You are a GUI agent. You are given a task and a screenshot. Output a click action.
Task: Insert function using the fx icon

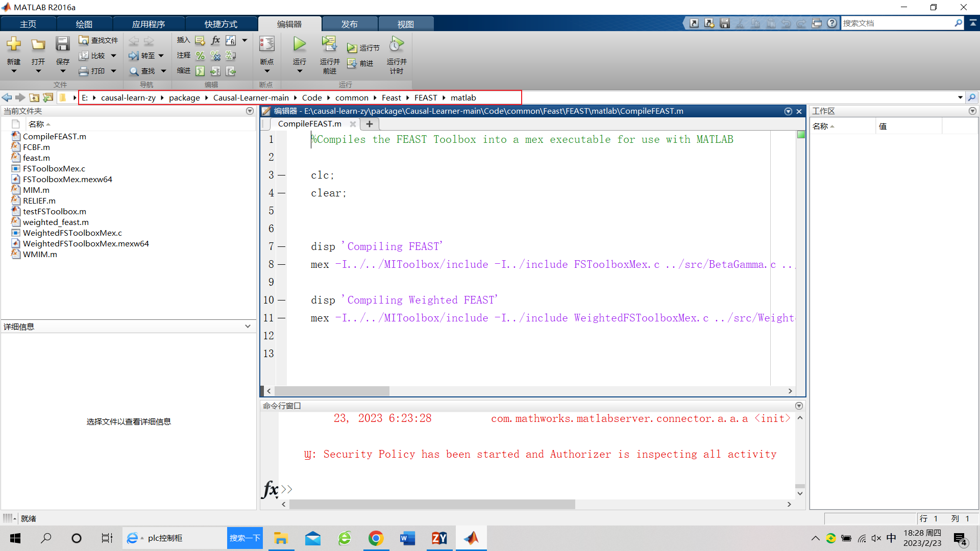(215, 40)
